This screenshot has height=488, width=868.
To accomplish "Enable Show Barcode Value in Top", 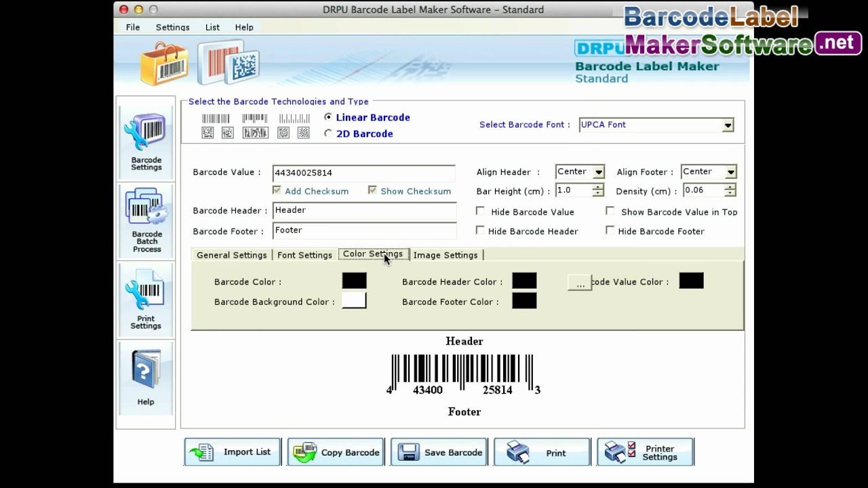I will (610, 211).
